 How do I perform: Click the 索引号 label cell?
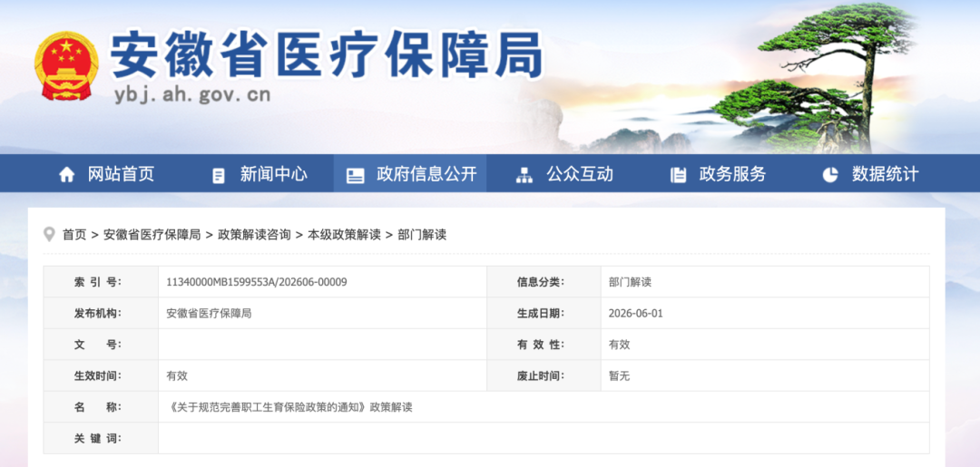[101, 282]
